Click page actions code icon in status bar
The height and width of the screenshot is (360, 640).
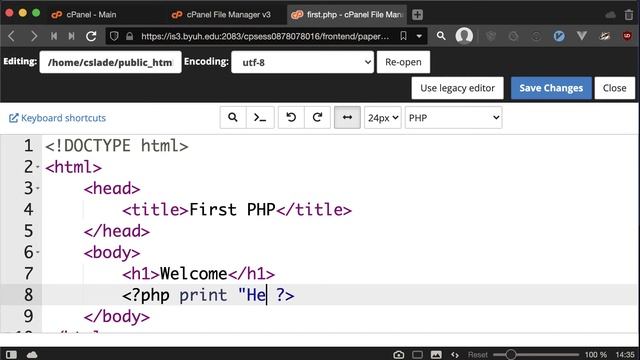[455, 355]
